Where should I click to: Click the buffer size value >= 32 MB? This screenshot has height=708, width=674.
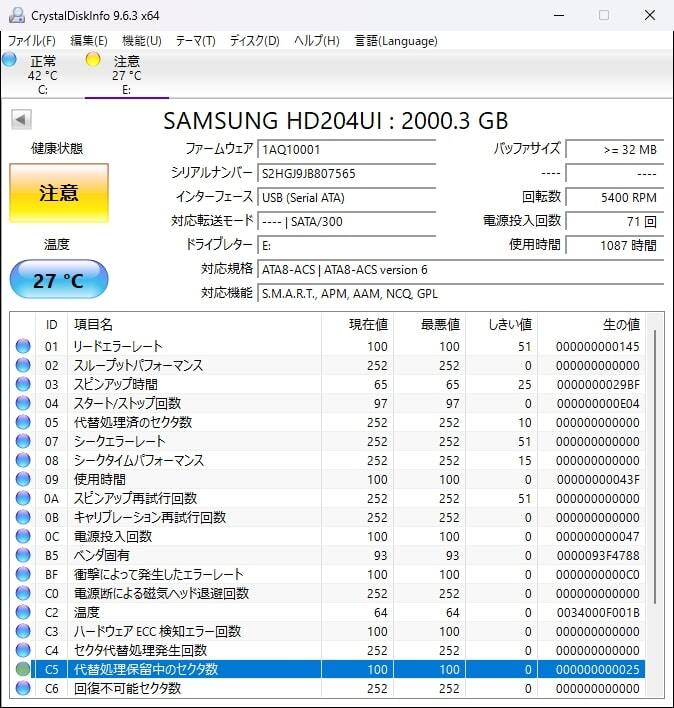tap(614, 149)
